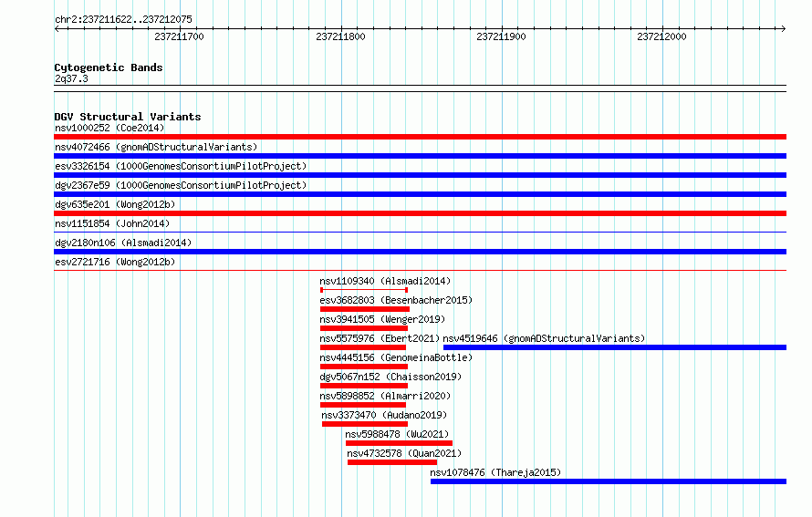Click the thin red nsv1109340 bar
The width and height of the screenshot is (812, 517).
364,290
